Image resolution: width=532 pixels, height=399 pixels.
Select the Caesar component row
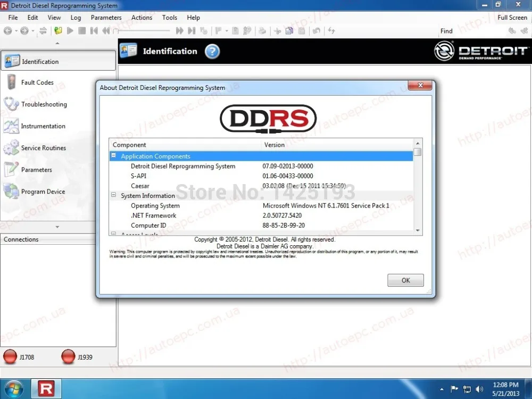[x=261, y=186]
